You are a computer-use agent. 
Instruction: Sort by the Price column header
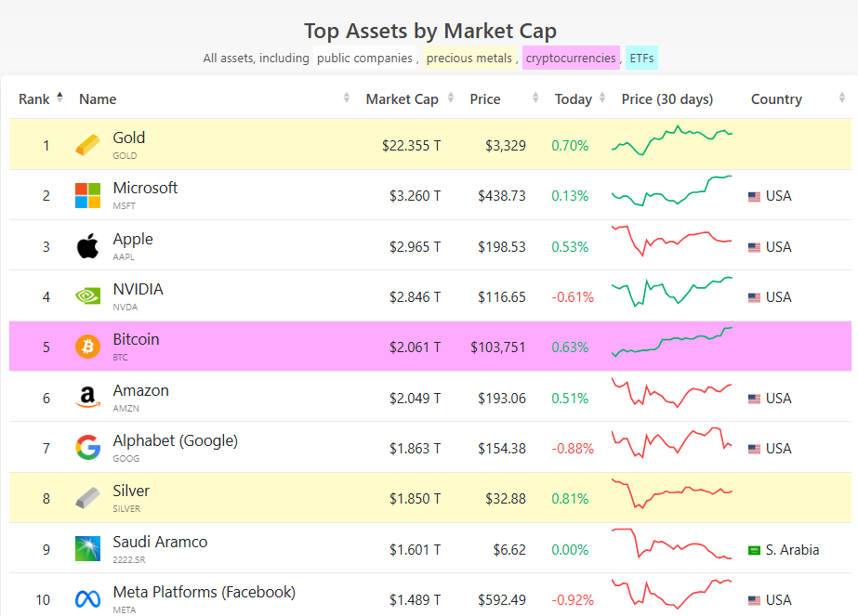(485, 99)
